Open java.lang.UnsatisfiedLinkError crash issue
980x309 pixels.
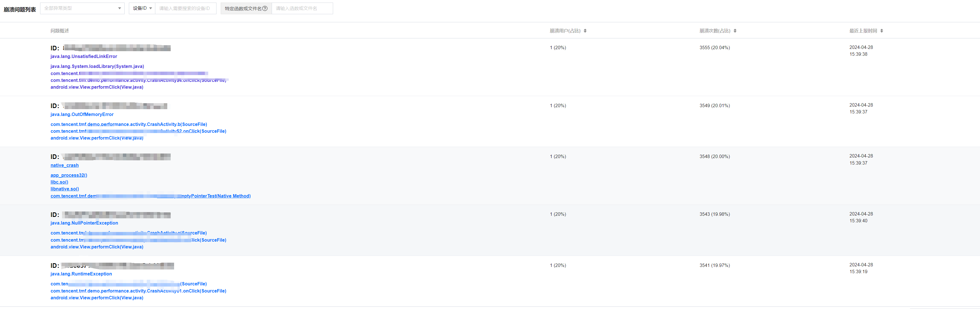84,57
